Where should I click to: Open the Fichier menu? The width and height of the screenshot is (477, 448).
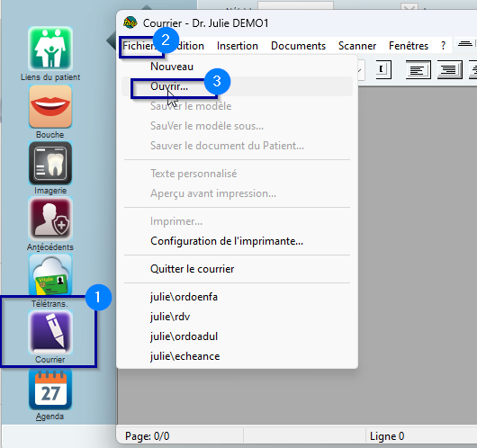(139, 46)
